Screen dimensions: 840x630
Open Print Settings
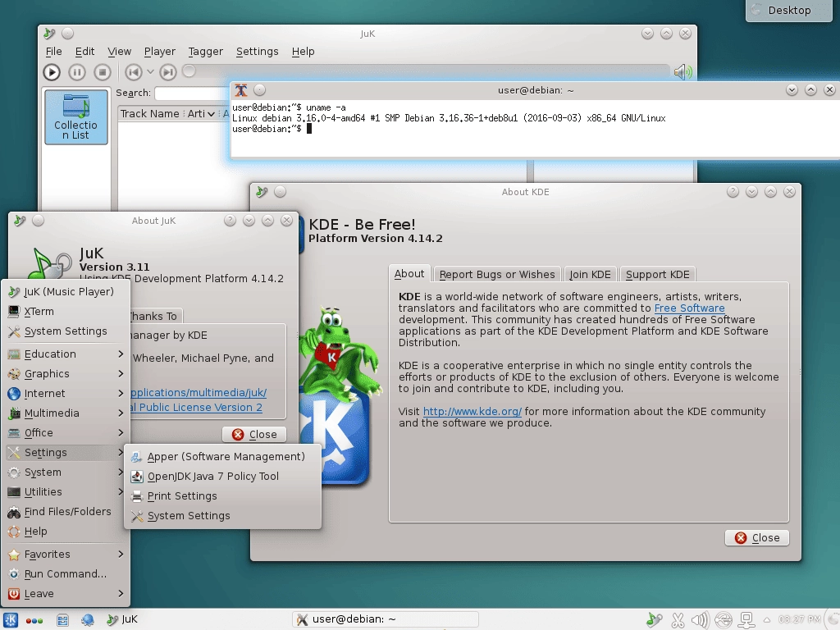223,496
